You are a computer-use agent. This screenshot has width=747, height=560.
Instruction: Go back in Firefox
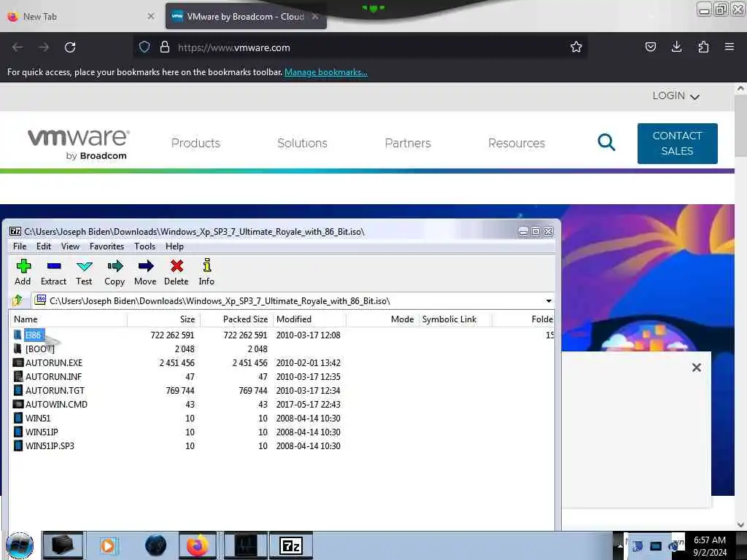pyautogui.click(x=18, y=47)
